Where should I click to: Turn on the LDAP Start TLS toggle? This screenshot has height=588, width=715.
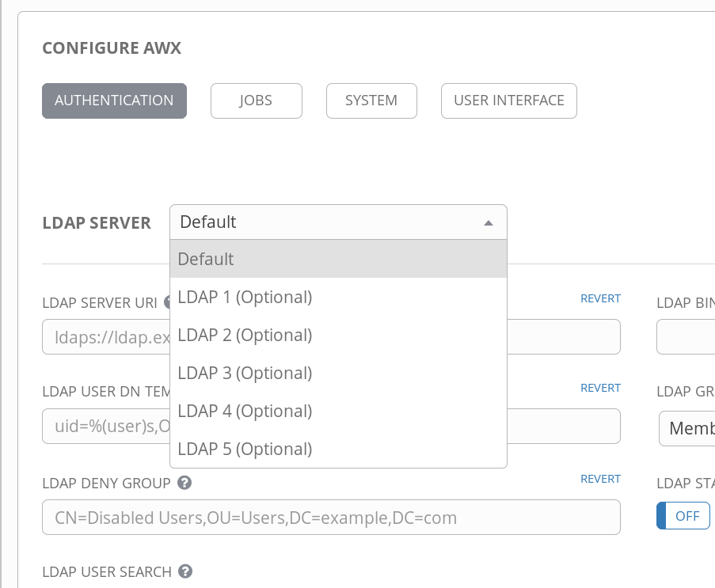click(x=683, y=515)
